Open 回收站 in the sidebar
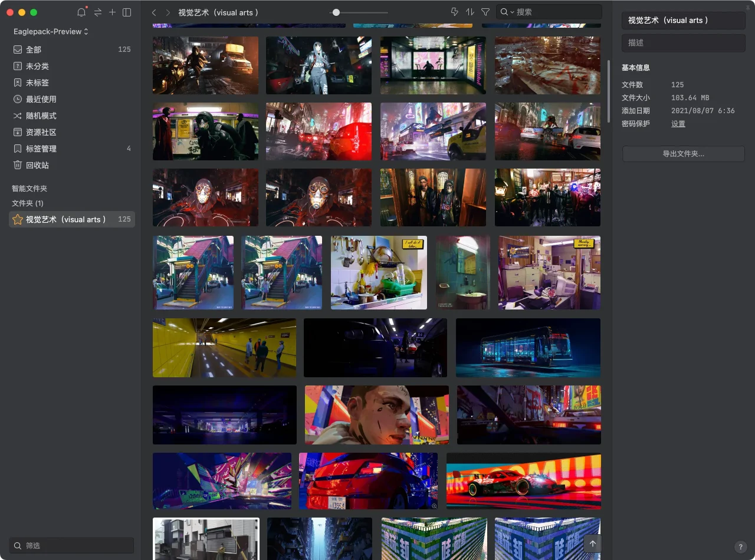 click(x=72, y=165)
